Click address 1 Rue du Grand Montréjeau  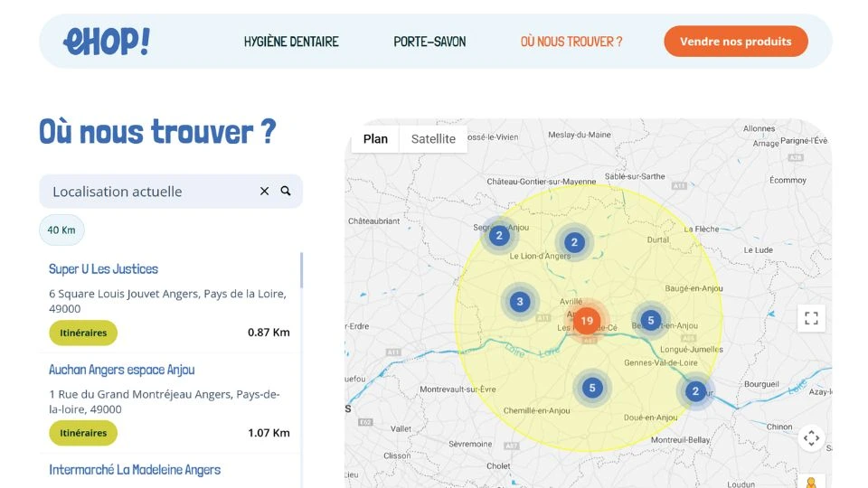click(x=164, y=401)
